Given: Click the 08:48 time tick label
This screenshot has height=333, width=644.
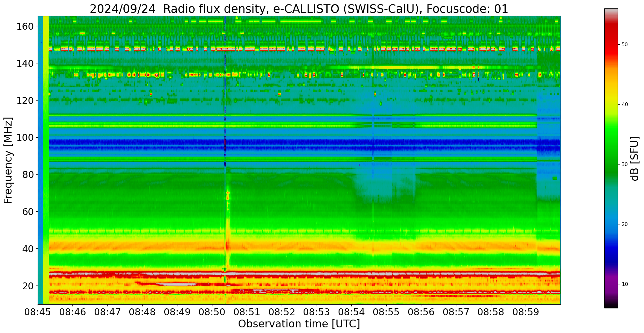Looking at the screenshot, I should [x=143, y=312].
